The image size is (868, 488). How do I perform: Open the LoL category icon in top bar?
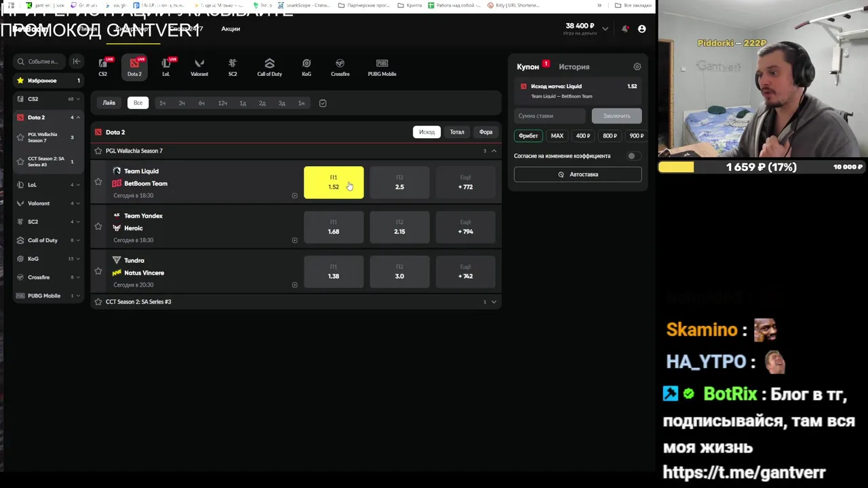click(166, 66)
